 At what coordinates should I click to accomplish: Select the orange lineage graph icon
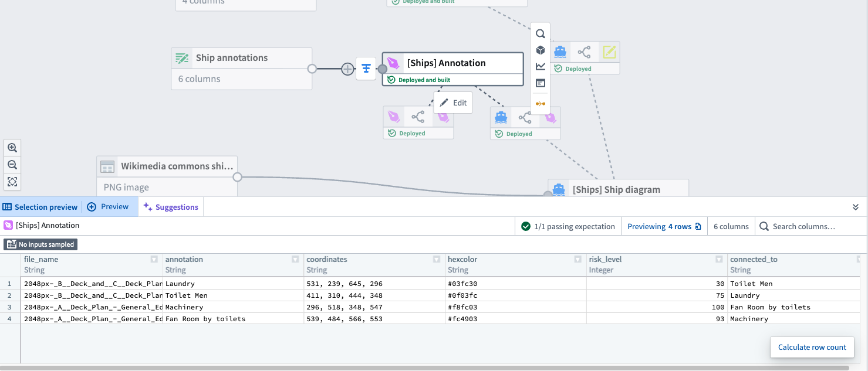pyautogui.click(x=540, y=103)
